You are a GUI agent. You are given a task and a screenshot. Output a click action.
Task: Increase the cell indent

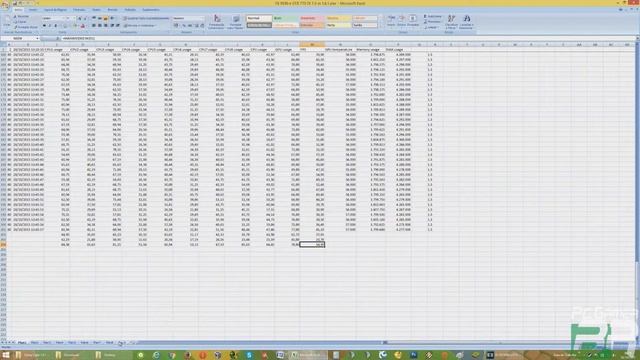tap(118, 26)
